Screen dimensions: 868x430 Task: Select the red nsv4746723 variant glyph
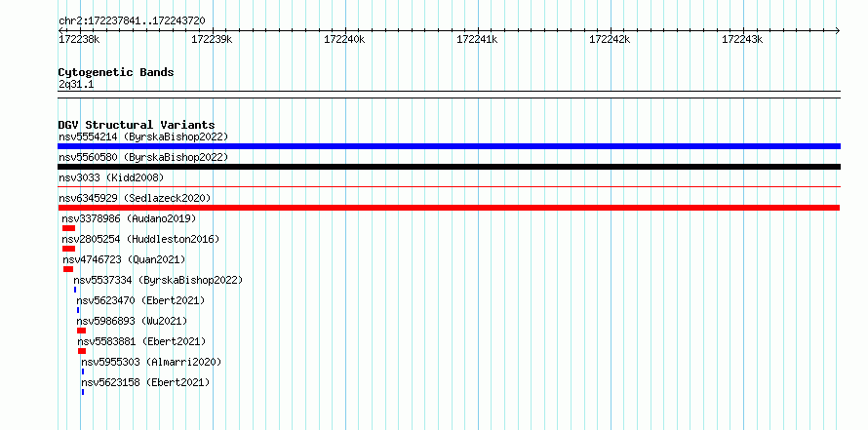pos(68,269)
